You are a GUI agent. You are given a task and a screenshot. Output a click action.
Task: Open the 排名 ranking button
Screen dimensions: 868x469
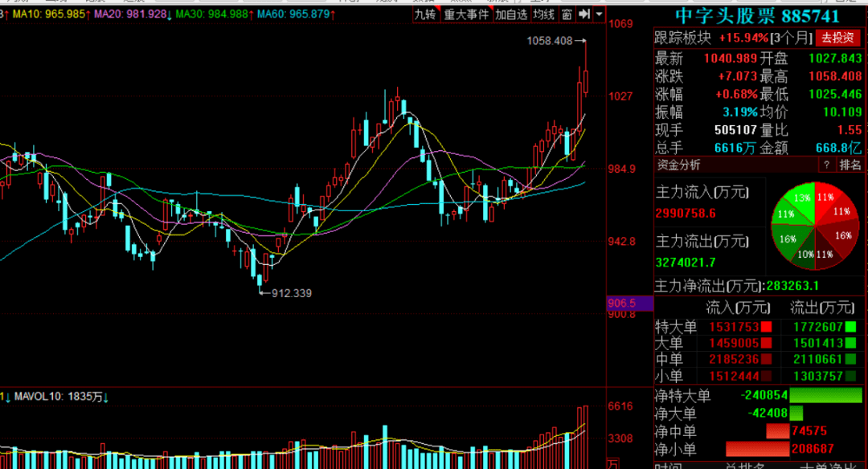pyautogui.click(x=850, y=165)
